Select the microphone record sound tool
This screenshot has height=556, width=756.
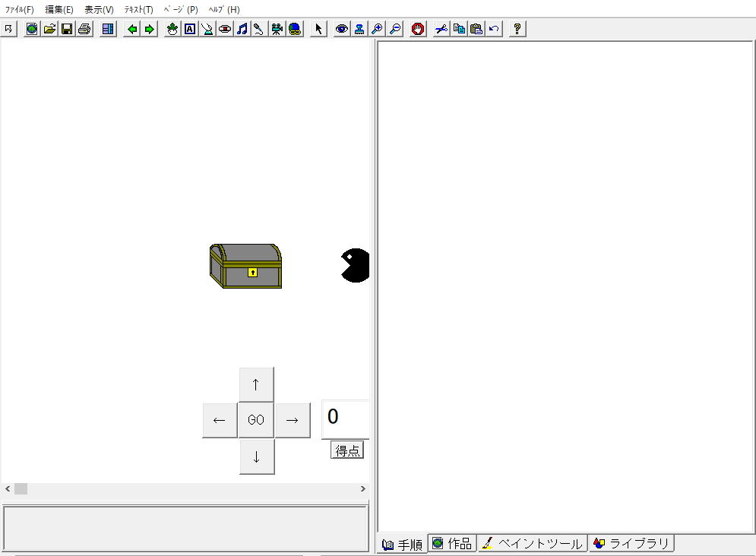point(259,29)
